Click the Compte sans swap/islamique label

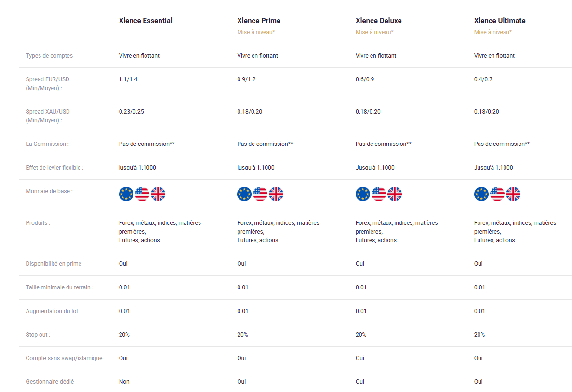coord(64,358)
